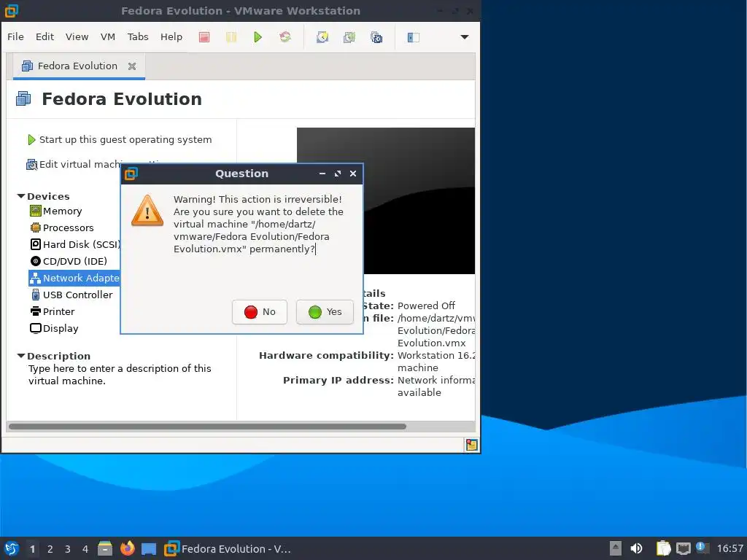
Task: Click the Take Snapshot toolbar icon
Action: point(322,37)
